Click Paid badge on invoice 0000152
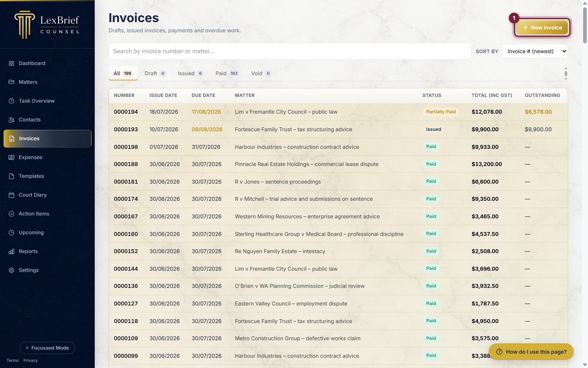Viewport: 588px width, 368px height. 431,251
